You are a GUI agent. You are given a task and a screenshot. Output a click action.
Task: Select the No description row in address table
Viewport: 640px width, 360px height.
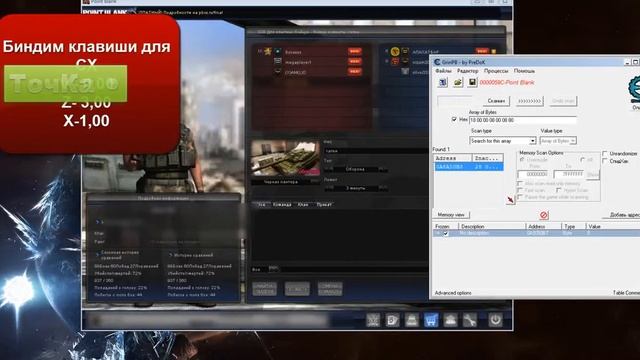536,233
